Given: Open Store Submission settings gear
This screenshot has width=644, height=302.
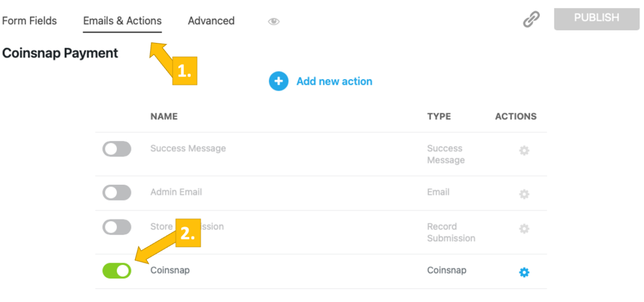Looking at the screenshot, I should click(x=524, y=229).
